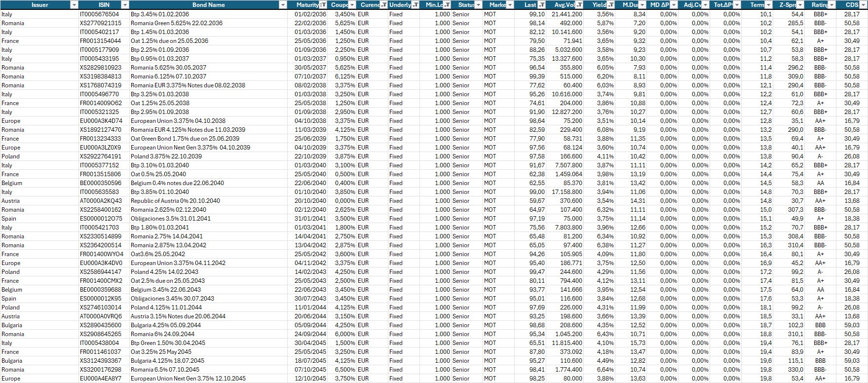The width and height of the screenshot is (868, 383).
Task: Open the Yield column filter funnel
Action: [611, 5]
